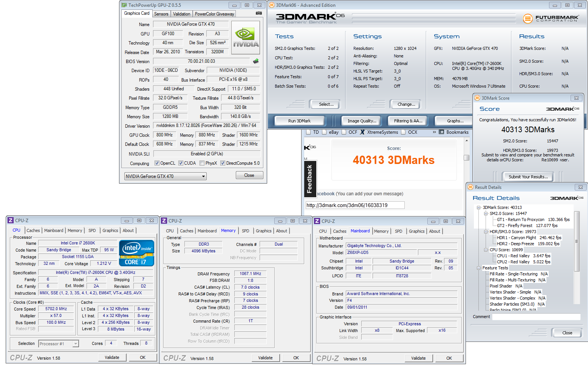Click the browser scrollbar up arrow
Image resolution: width=588 pixels, height=374 pixels.
467,141
